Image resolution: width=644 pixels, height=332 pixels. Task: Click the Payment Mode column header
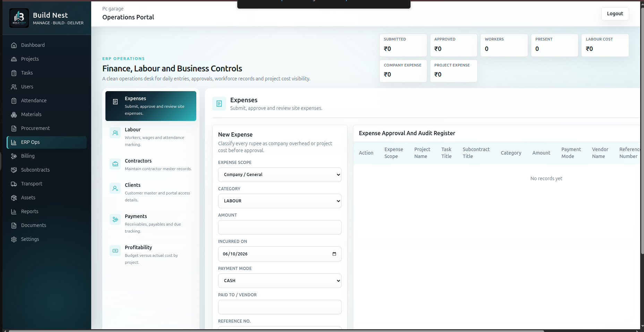tap(571, 153)
